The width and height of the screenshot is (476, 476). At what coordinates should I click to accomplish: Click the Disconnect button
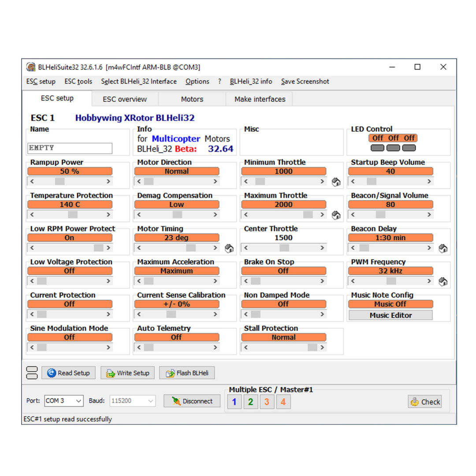click(192, 401)
